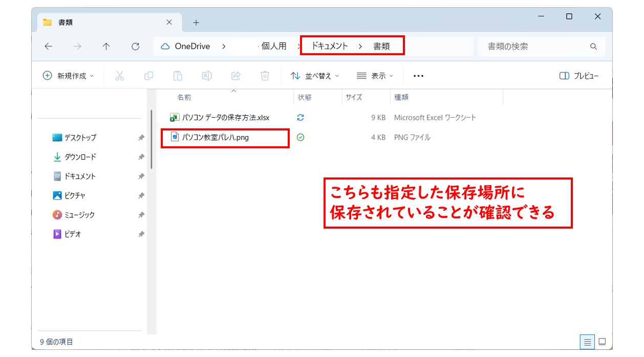Image resolution: width=644 pixels, height=357 pixels.
Task: Sort files by the 名前 column header
Action: (x=184, y=97)
